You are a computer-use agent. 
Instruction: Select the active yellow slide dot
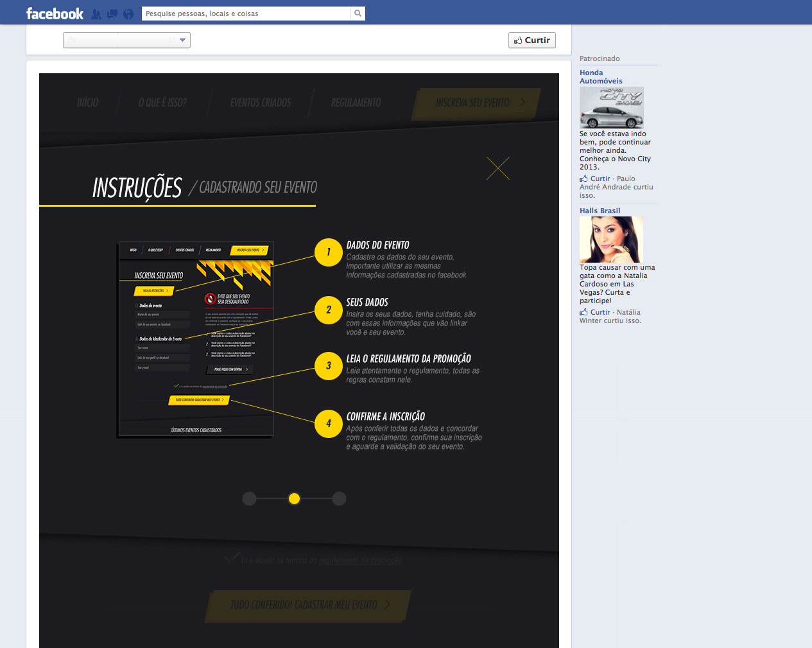click(x=294, y=498)
